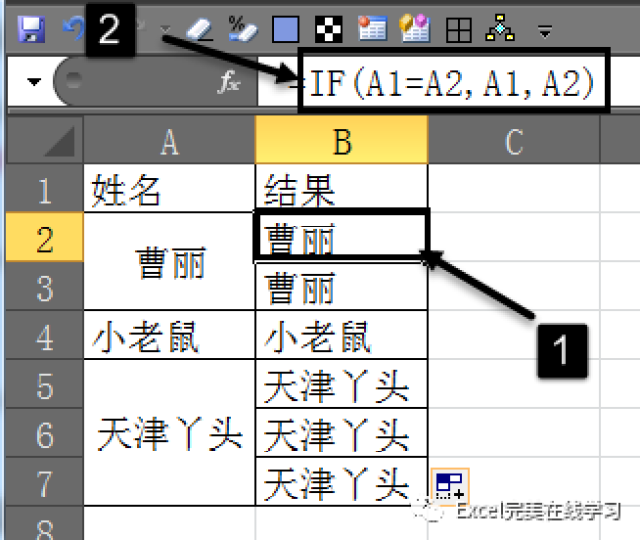Open the small dropdown arrow beside redo
This screenshot has width=640, height=540.
[x=165, y=29]
